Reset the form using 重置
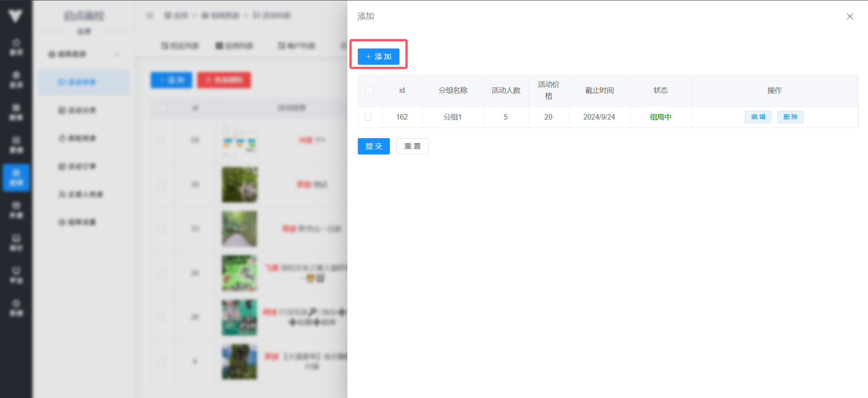The image size is (868, 398). coord(412,146)
